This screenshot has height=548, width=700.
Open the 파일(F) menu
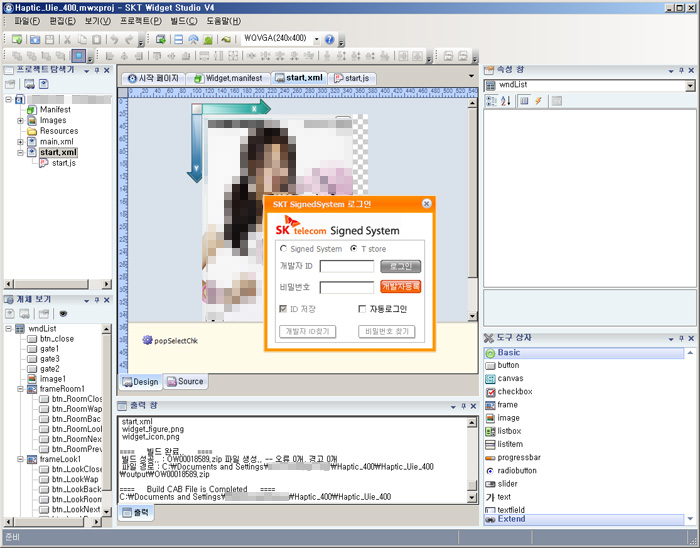tap(26, 21)
